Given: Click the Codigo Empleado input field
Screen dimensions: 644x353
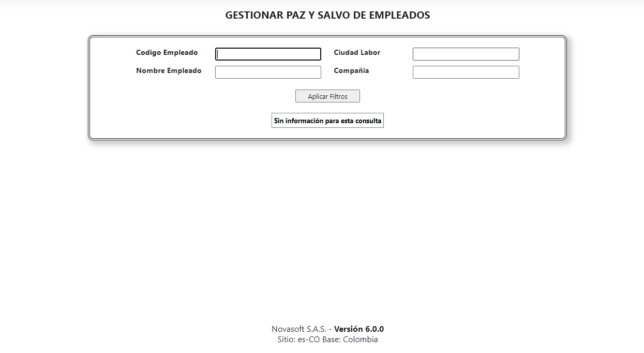Looking at the screenshot, I should tap(267, 53).
